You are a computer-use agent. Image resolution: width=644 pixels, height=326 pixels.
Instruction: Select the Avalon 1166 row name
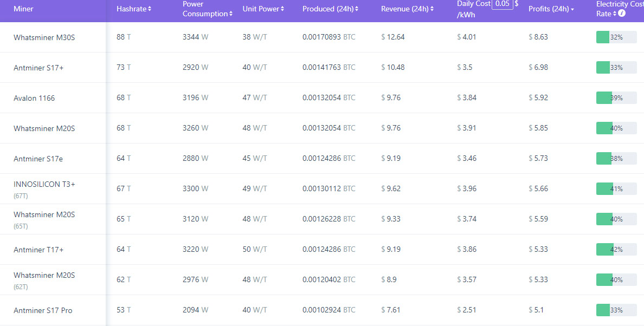point(34,98)
